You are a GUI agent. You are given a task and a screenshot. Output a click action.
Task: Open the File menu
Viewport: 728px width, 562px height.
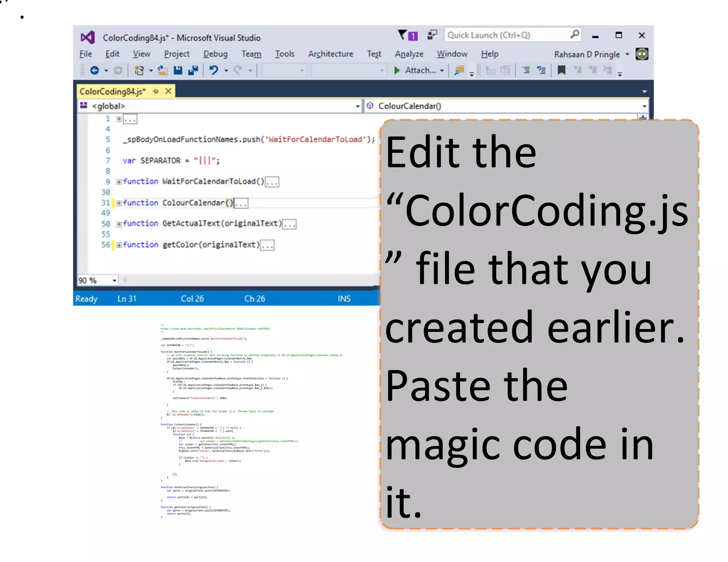(x=86, y=54)
